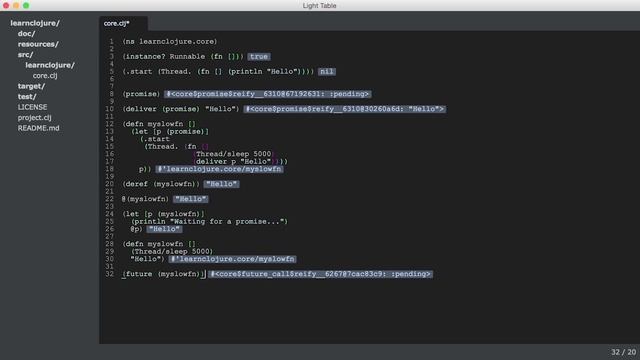640x360 pixels.
Task: Click line number 1 in the gutter
Action: [x=111, y=42]
